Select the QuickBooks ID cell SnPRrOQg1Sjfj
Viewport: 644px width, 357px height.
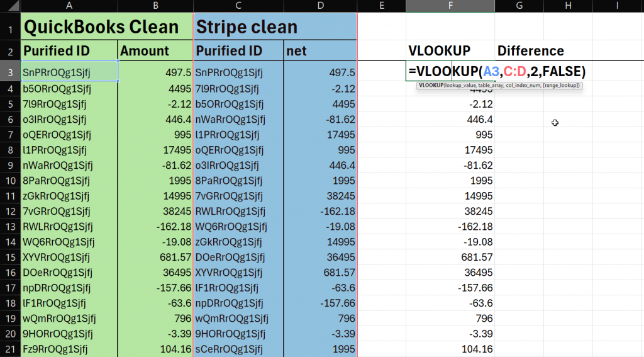pyautogui.click(x=69, y=72)
